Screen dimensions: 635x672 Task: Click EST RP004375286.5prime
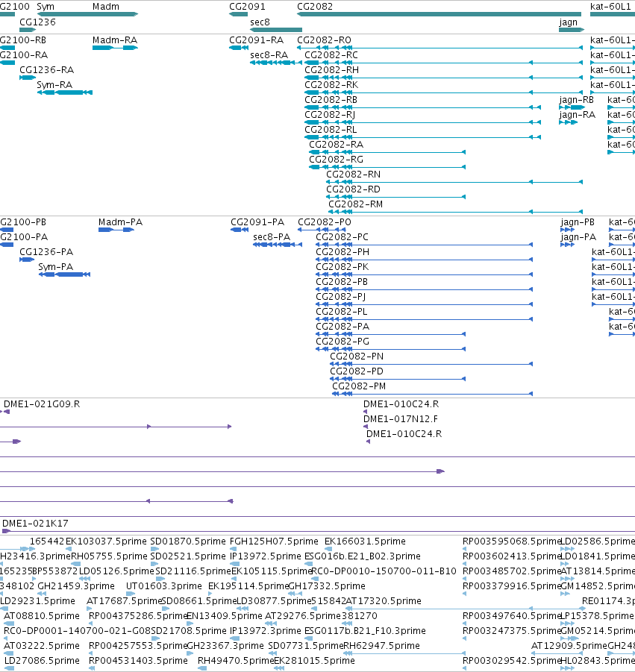pos(137,616)
